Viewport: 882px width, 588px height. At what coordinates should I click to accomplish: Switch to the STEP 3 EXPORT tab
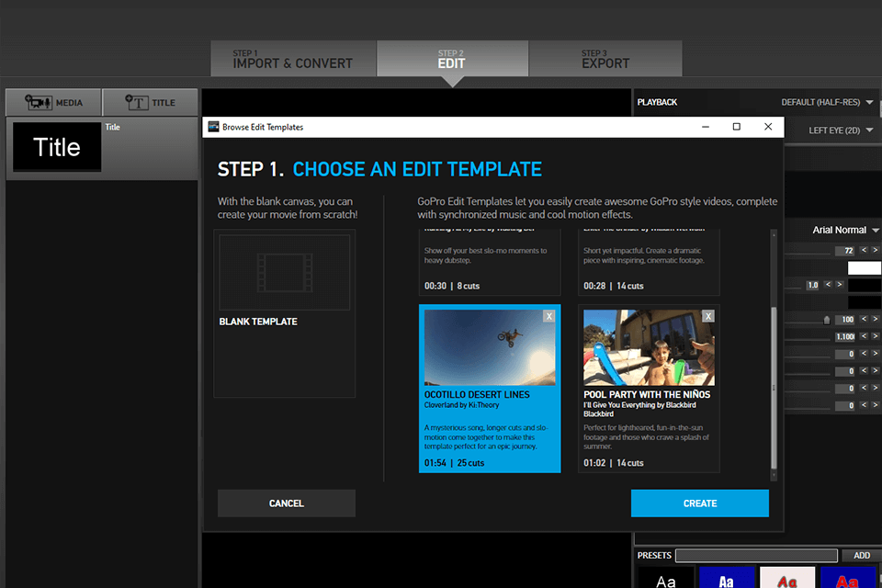click(x=605, y=58)
